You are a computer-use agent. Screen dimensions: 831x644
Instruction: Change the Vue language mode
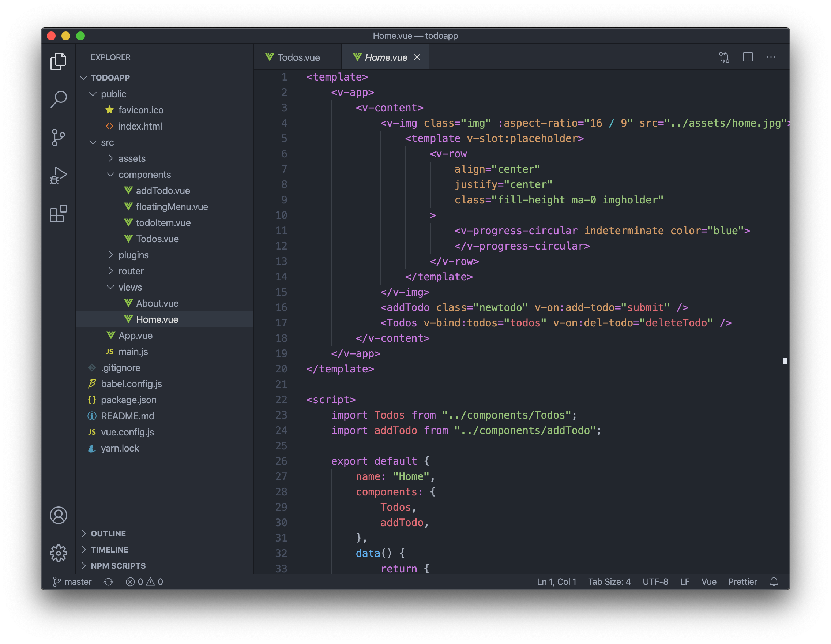708,581
